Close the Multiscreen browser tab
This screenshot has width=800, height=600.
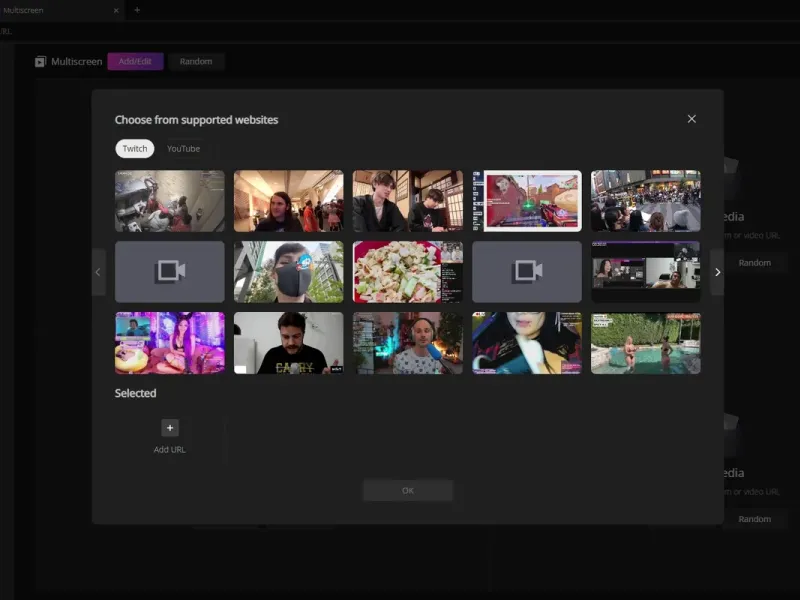click(x=116, y=10)
